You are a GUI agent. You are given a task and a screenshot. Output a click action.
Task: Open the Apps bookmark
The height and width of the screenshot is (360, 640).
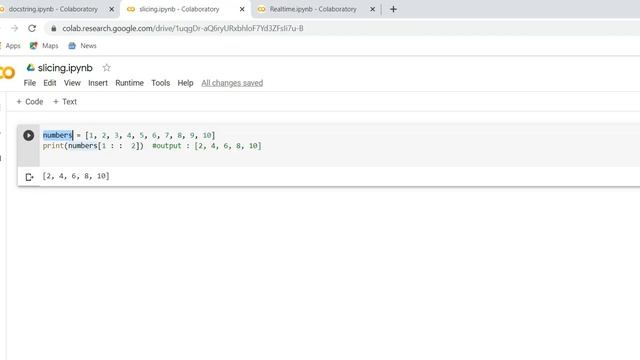click(10, 46)
